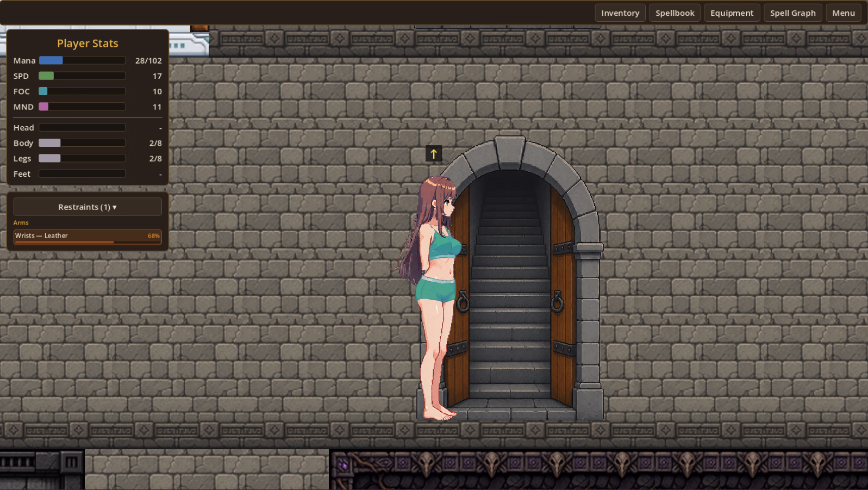868x490 pixels.
Task: Open the game Menu
Action: (x=844, y=13)
